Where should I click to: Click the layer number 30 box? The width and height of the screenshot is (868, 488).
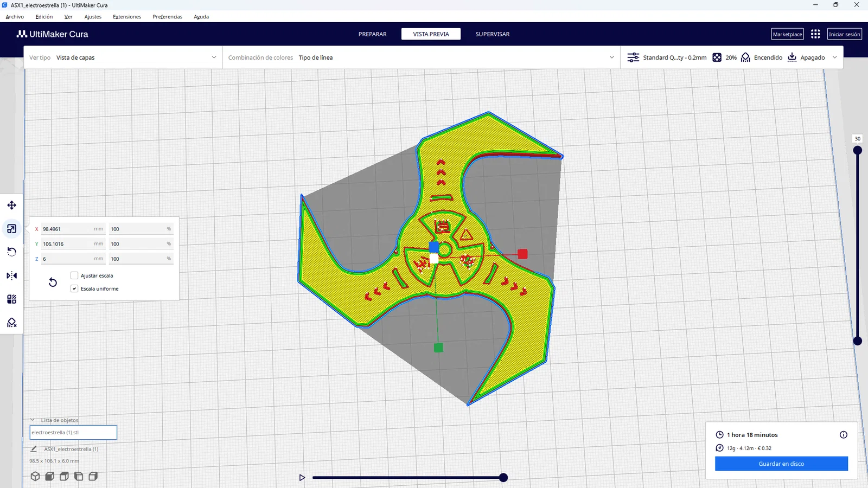coord(858,139)
